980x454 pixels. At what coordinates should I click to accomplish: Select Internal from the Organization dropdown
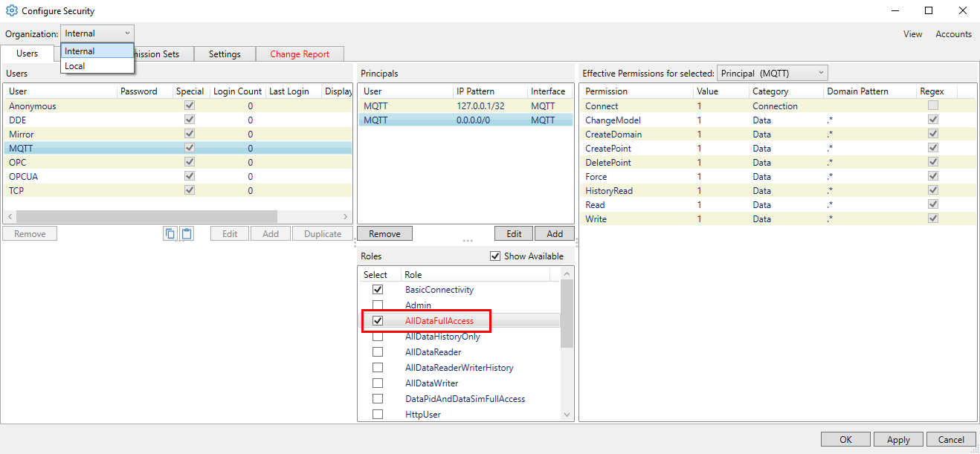click(80, 51)
